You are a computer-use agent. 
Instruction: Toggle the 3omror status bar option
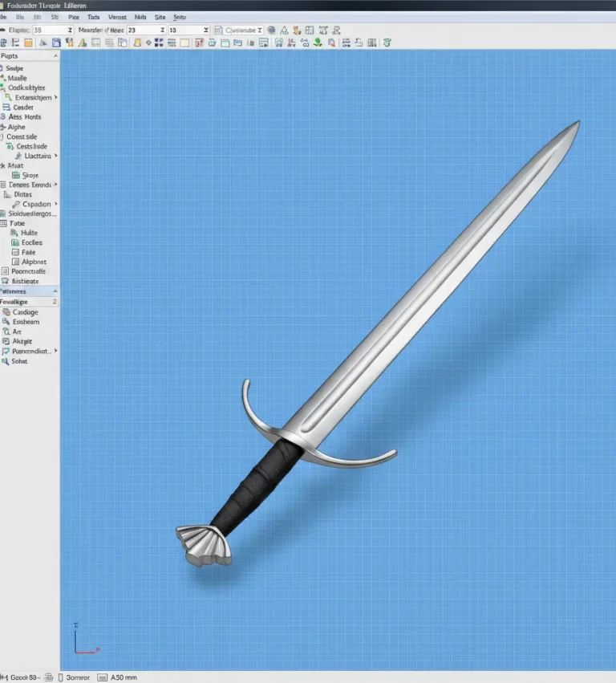[x=79, y=677]
